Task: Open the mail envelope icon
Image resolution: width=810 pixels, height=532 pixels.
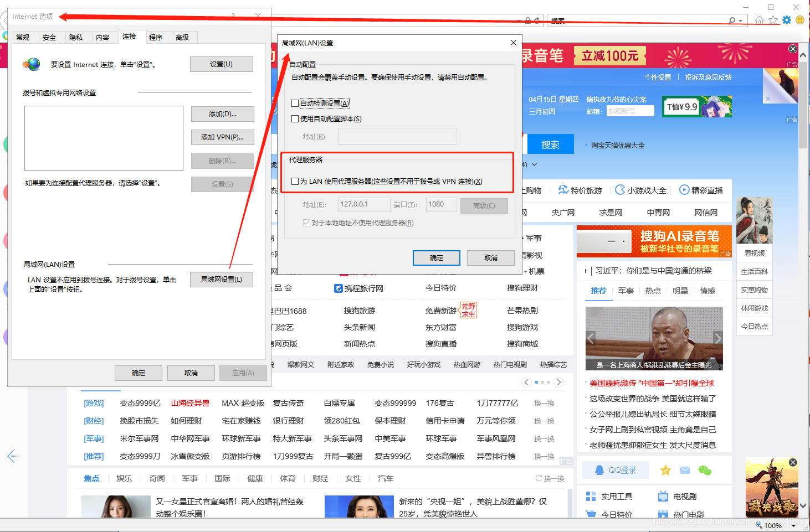Action: point(685,470)
